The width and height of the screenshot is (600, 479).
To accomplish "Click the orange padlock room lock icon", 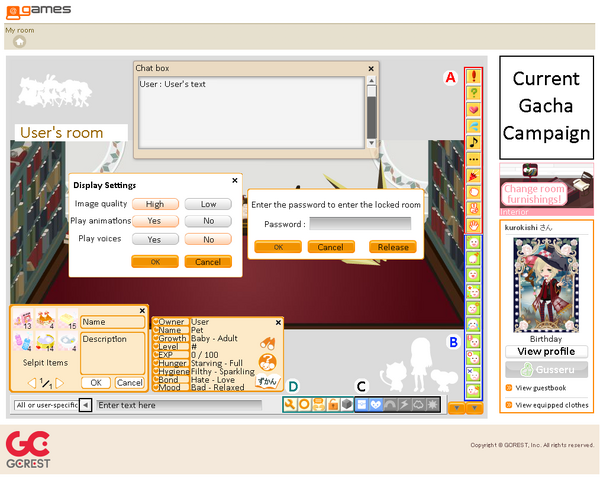I will click(x=333, y=404).
